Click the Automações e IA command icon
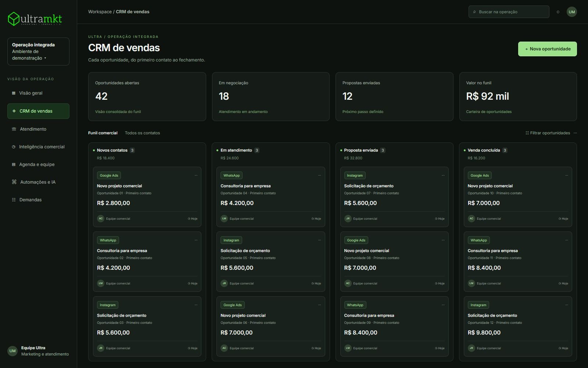The width and height of the screenshot is (588, 368). click(x=14, y=182)
